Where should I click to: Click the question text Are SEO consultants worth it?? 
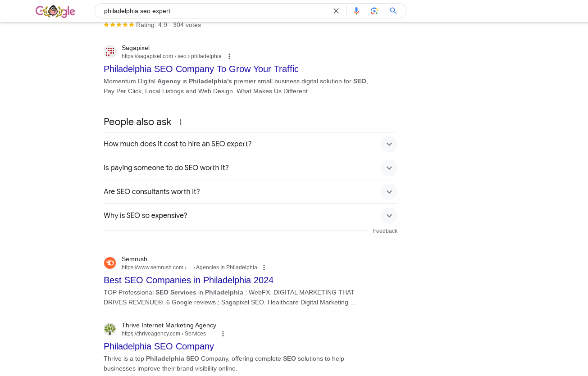152,192
